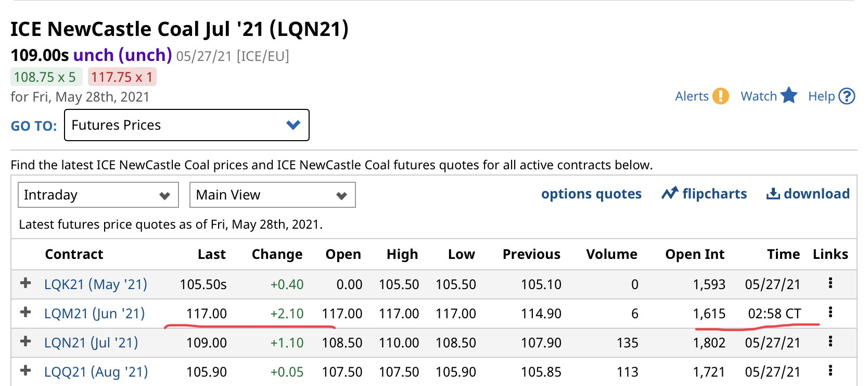Open the options quotes link
This screenshot has height=386, width=868.
[x=591, y=194]
